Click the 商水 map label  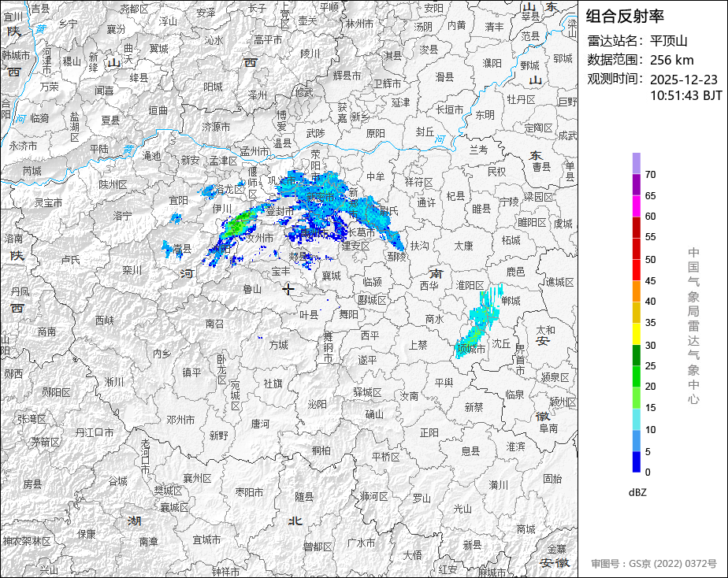tap(434, 319)
